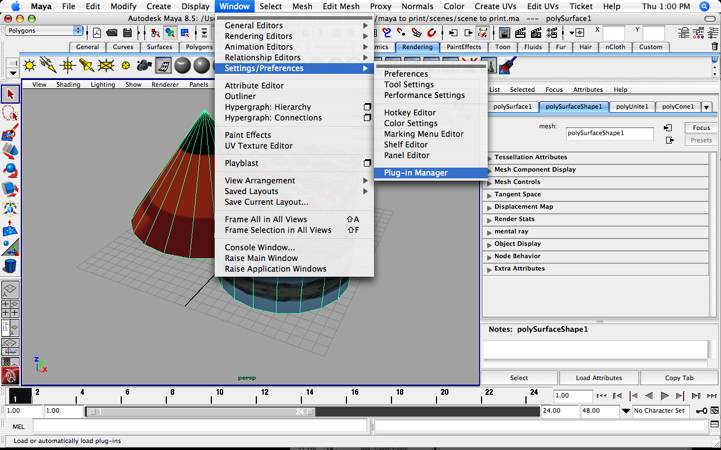Click the Load Attributes button

click(599, 378)
